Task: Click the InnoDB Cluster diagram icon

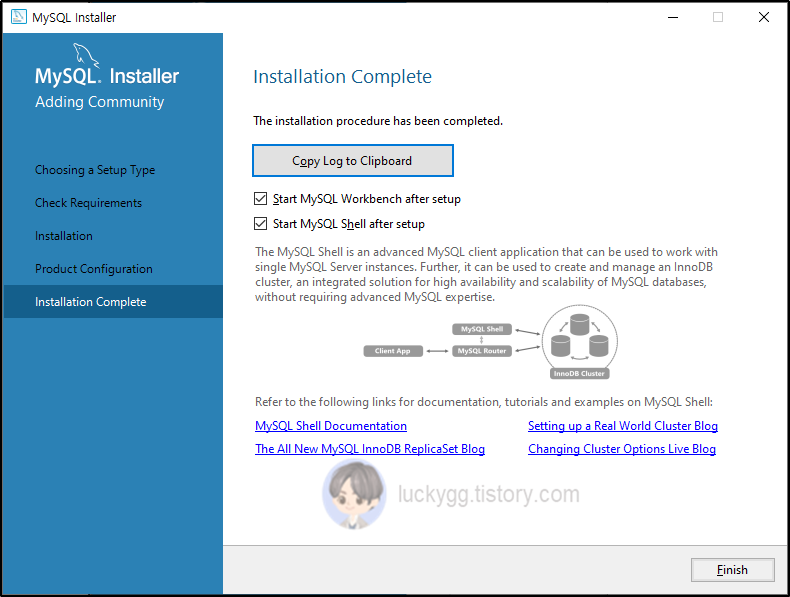Action: [579, 342]
